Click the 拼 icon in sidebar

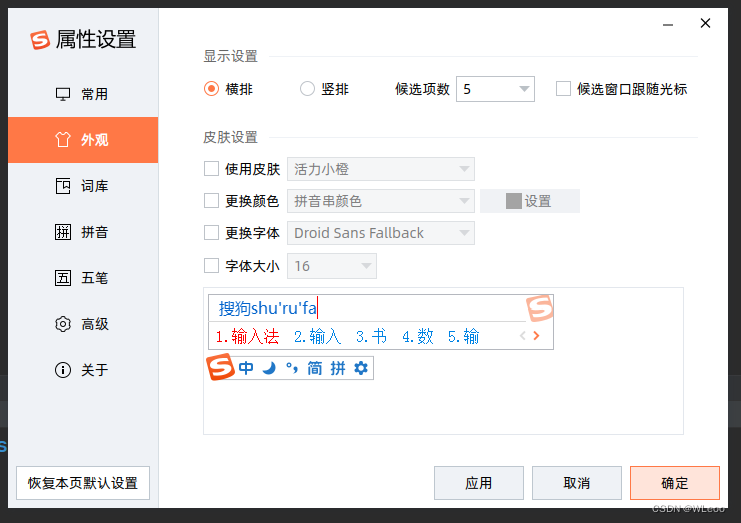tap(63, 231)
